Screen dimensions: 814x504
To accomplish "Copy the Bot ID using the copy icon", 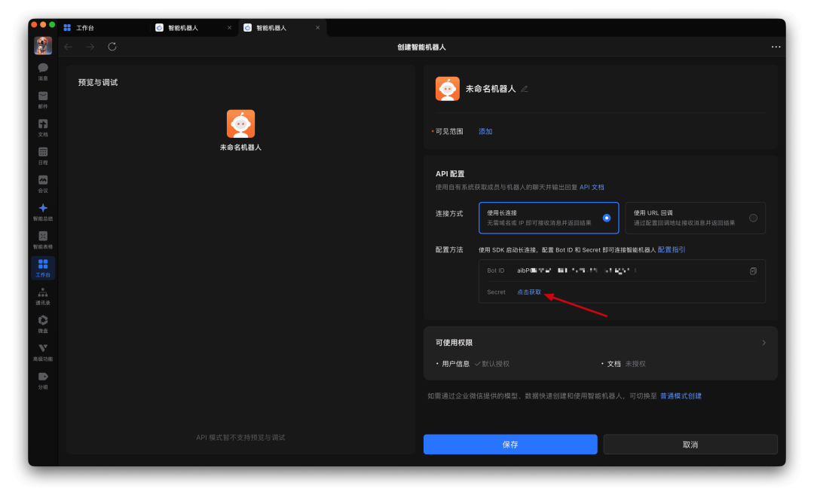I will pos(753,270).
